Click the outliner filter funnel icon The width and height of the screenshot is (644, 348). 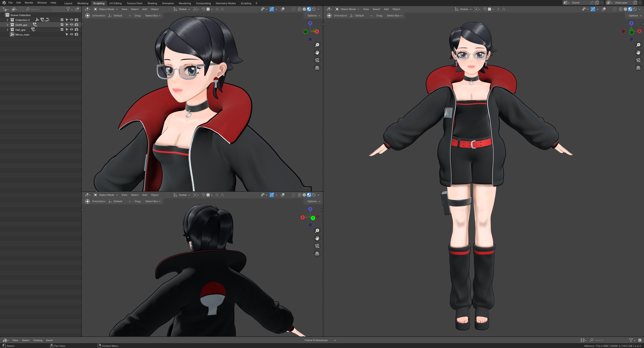pos(68,9)
